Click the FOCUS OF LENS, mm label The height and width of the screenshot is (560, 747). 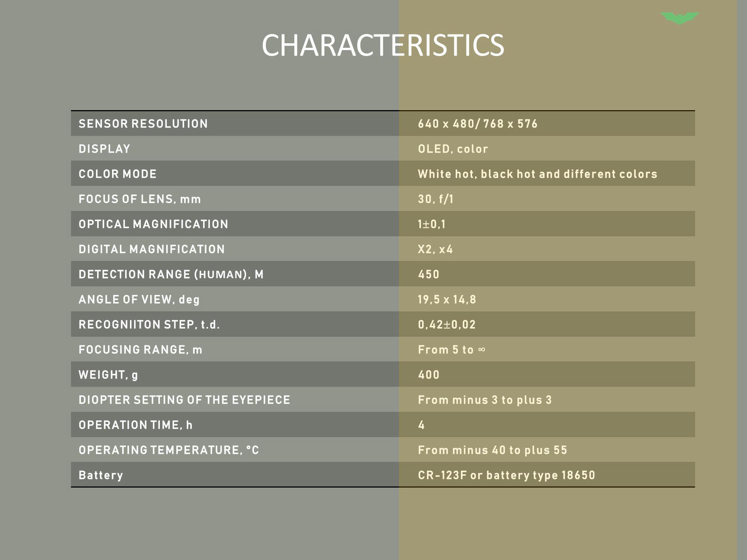click(140, 199)
